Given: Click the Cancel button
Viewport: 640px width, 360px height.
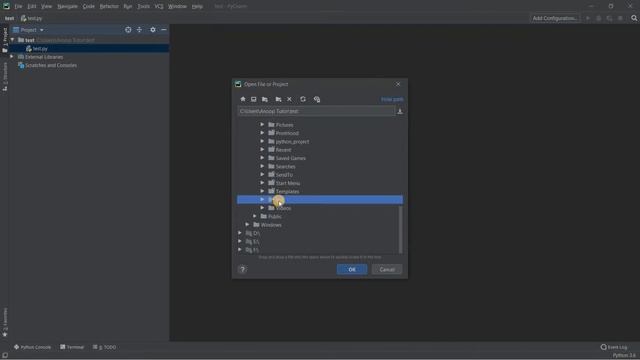Looking at the screenshot, I should point(387,269).
